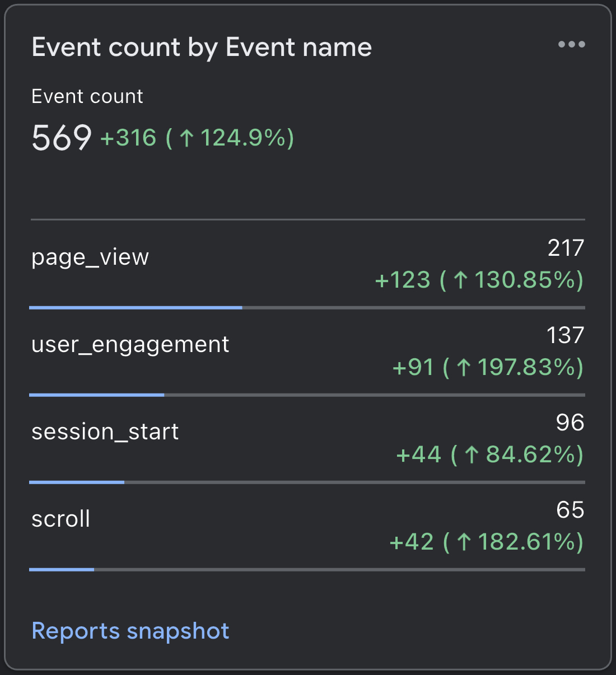Click the total value 569
This screenshot has width=616, height=675.
coord(62,138)
